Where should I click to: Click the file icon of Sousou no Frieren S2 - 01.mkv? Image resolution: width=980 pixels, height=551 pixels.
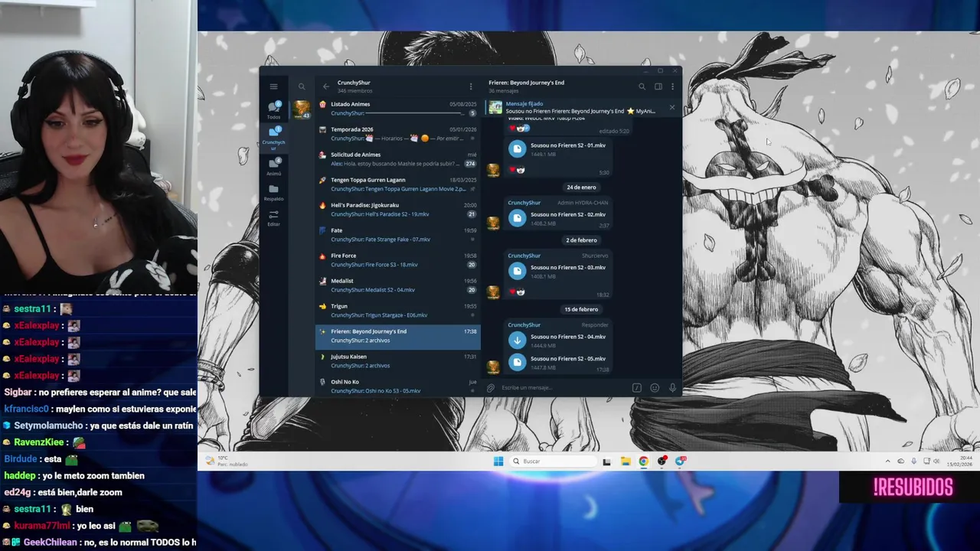518,149
